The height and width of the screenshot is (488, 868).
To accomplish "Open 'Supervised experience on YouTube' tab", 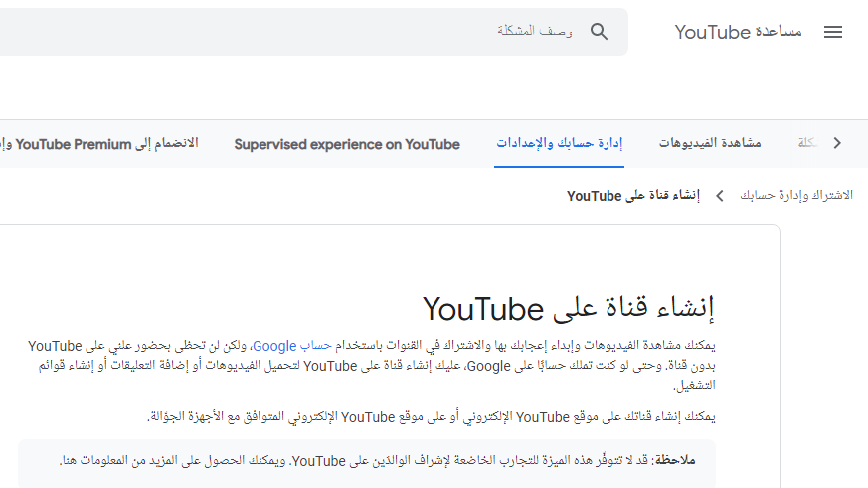I will point(347,144).
